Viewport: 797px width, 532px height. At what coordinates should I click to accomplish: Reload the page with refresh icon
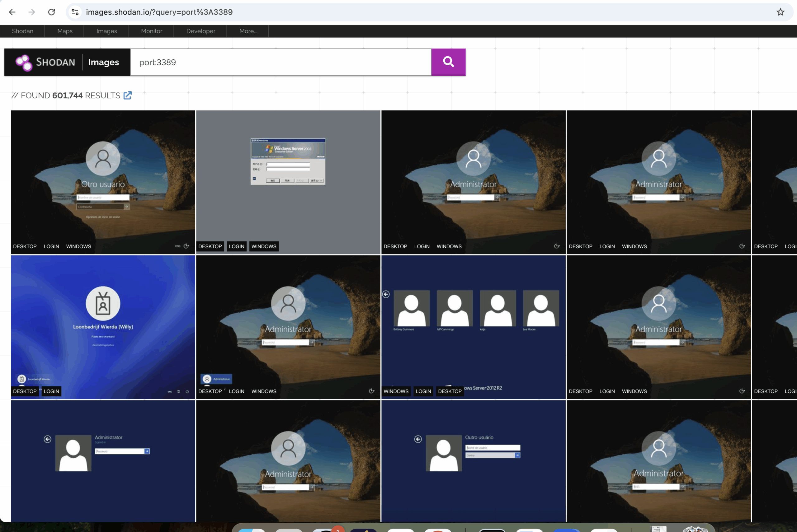pyautogui.click(x=52, y=12)
